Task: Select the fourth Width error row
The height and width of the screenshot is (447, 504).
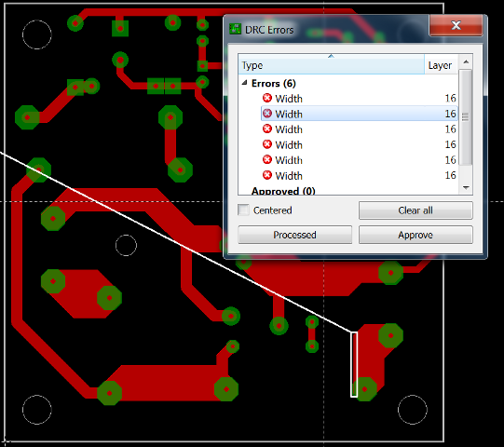Action: click(359, 144)
